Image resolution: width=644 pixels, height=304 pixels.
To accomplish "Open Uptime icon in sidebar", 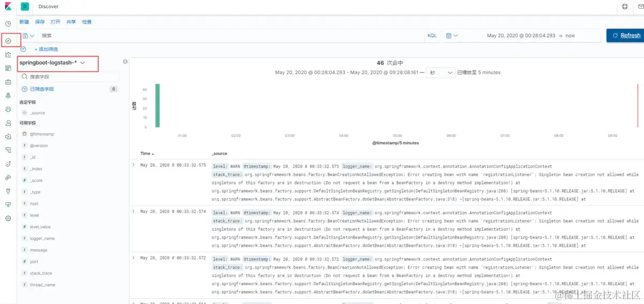I will pos(8,164).
